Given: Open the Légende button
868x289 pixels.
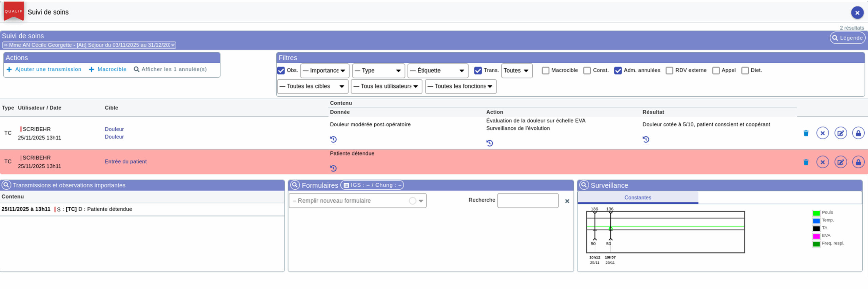Looking at the screenshot, I should click(x=847, y=38).
